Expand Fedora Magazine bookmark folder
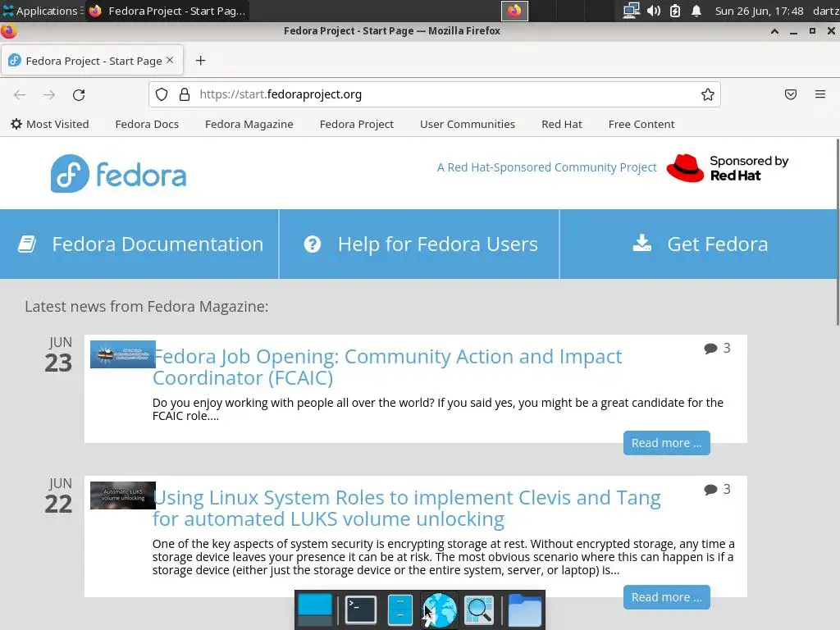This screenshot has width=840, height=630. [x=249, y=125]
